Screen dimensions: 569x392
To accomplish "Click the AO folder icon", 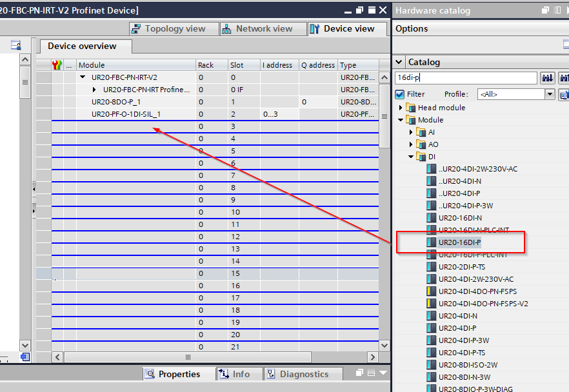I will 421,144.
